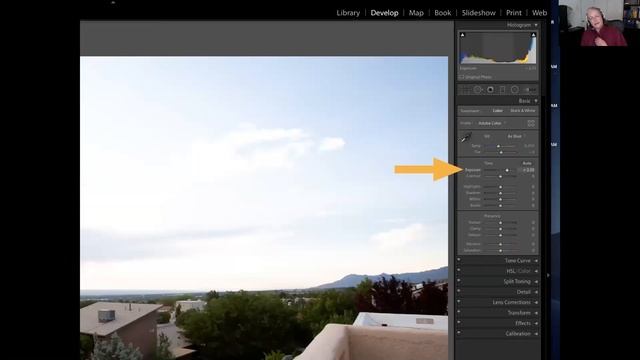
Task: Open the Web module
Action: (539, 13)
